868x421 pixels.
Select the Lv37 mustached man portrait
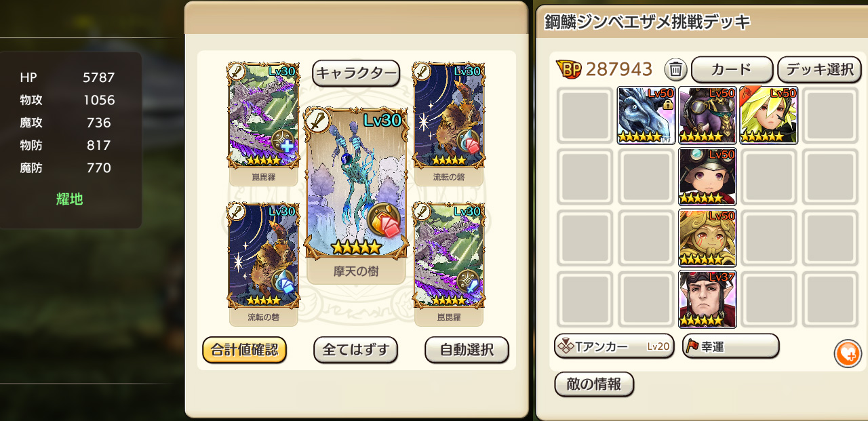(707, 299)
